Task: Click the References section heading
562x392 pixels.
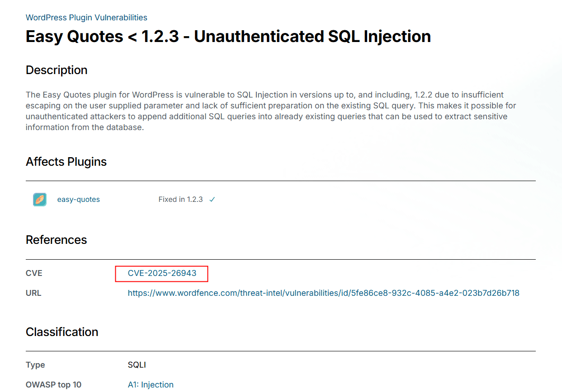Action: click(56, 240)
